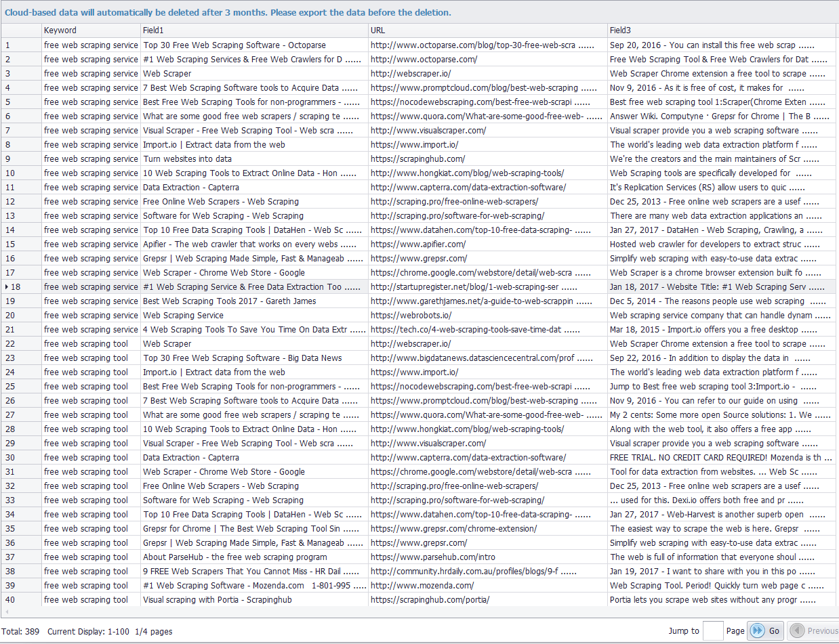Screen dimensions: 839x644
Task: Select '7 Best Web Scraping Software tools' cell in row 4
Action: click(254, 88)
